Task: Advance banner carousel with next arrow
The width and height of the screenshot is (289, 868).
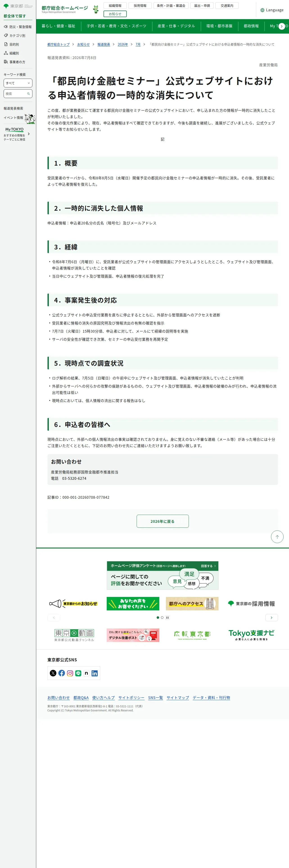Action: 271,617
